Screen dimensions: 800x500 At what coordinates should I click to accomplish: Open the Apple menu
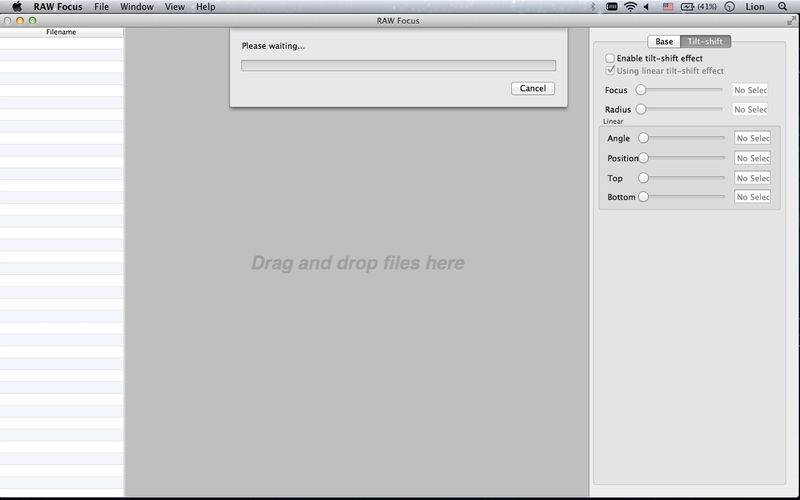pyautogui.click(x=17, y=7)
